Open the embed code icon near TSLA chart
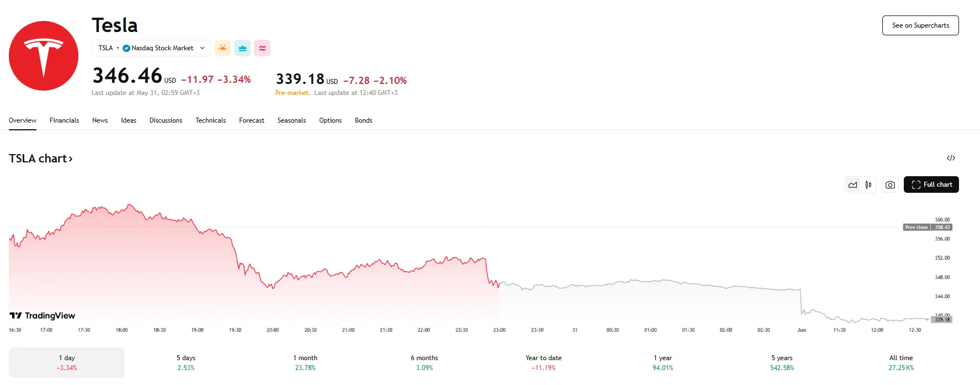 coord(951,159)
